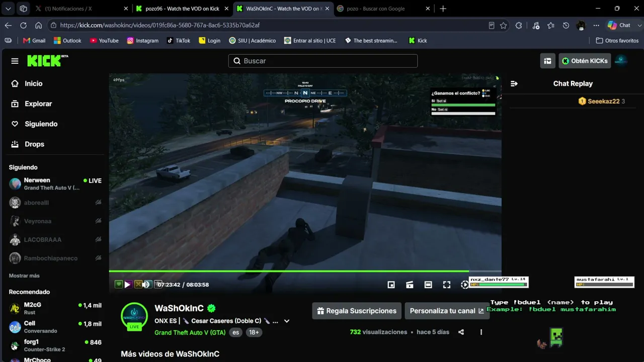Click the Obtén KICKs button
Viewport: 644px width, 362px height.
click(585, 61)
